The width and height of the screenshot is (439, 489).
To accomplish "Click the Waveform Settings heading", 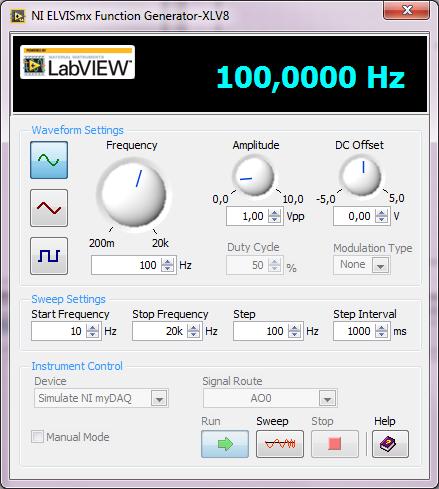I will [77, 130].
